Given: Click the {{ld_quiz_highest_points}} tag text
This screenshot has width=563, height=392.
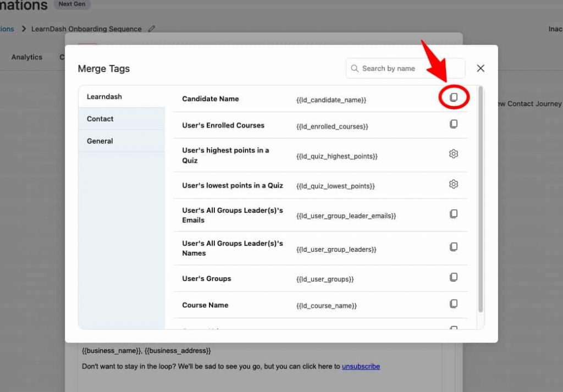Looking at the screenshot, I should click(x=337, y=156).
